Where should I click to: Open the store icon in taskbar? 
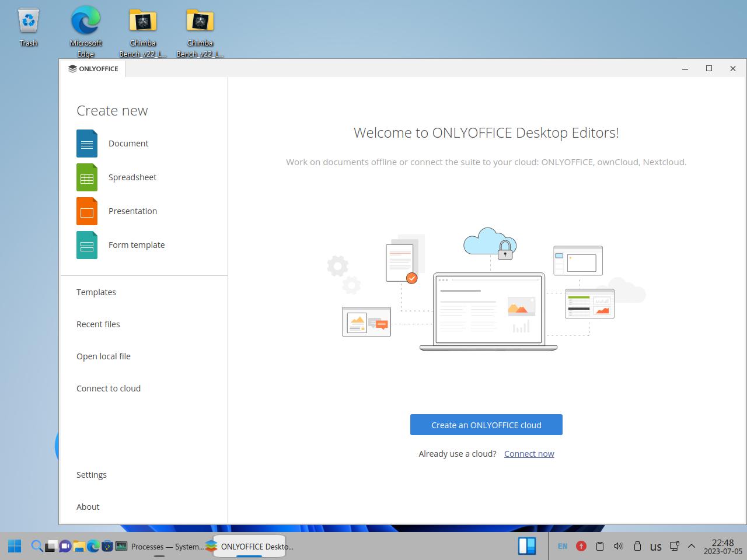click(107, 546)
